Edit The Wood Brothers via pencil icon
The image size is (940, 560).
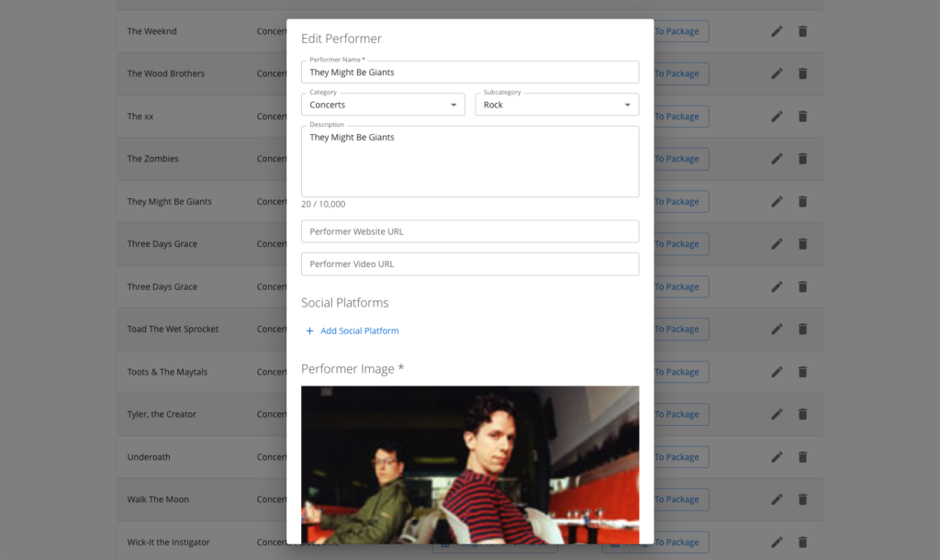click(x=777, y=73)
